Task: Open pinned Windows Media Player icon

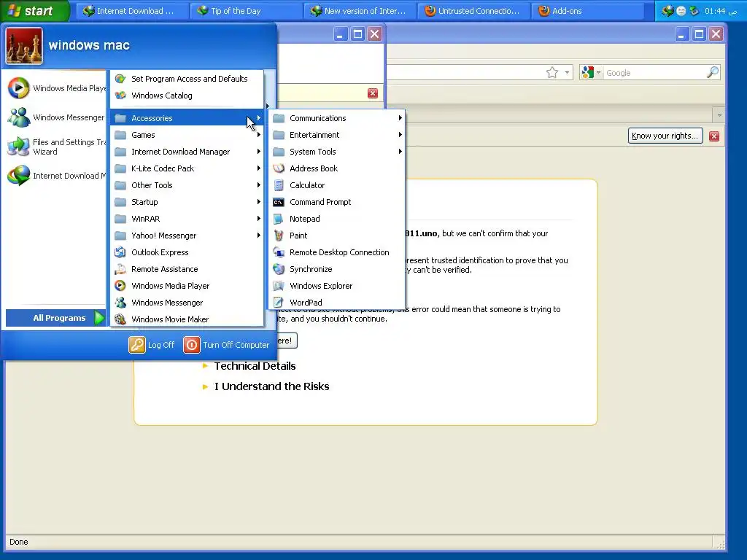Action: click(18, 88)
